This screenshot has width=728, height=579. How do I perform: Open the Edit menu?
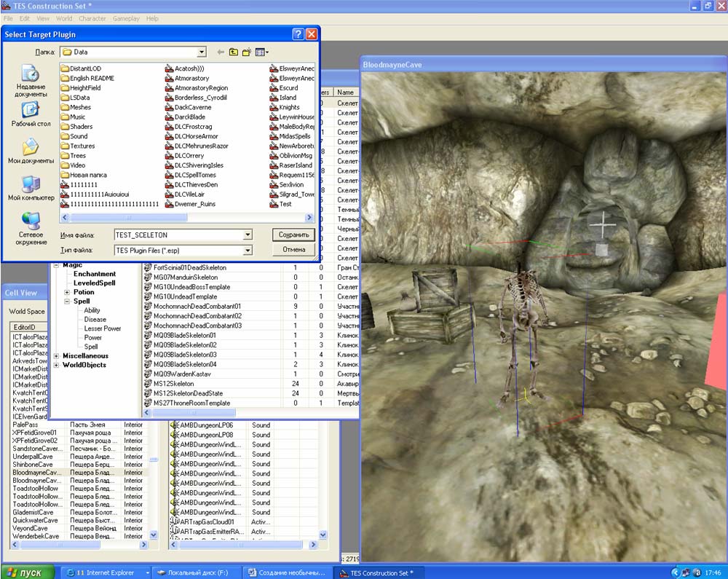(25, 19)
